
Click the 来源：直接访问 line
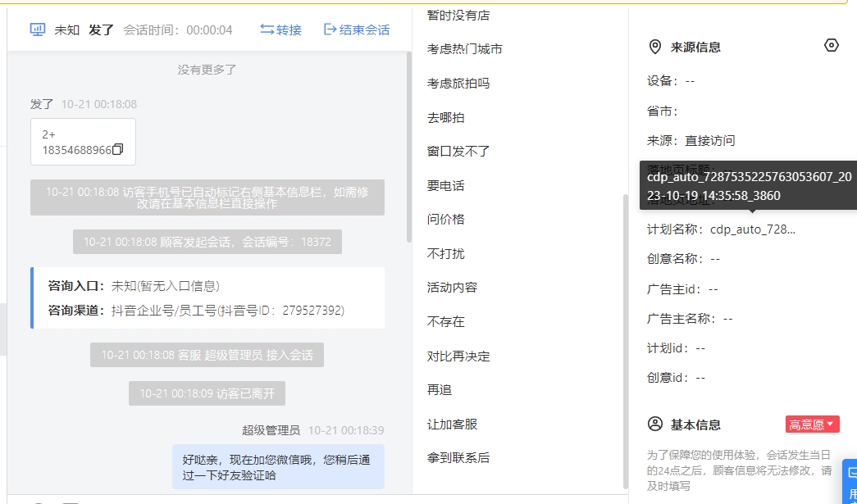pyautogui.click(x=691, y=141)
